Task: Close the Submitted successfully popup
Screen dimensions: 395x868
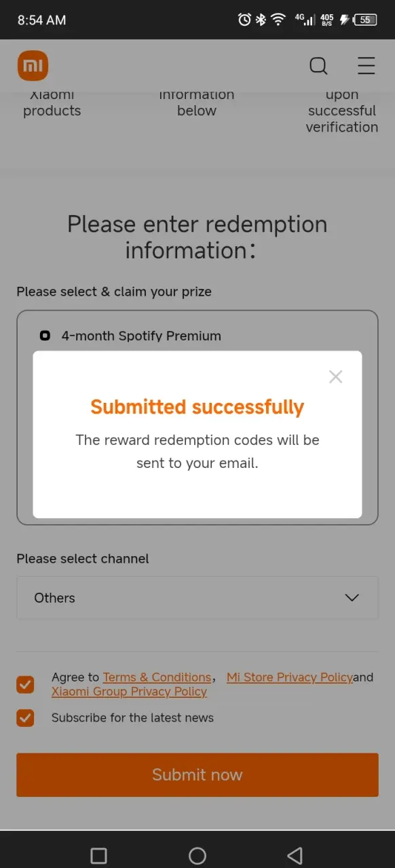Action: 335,377
